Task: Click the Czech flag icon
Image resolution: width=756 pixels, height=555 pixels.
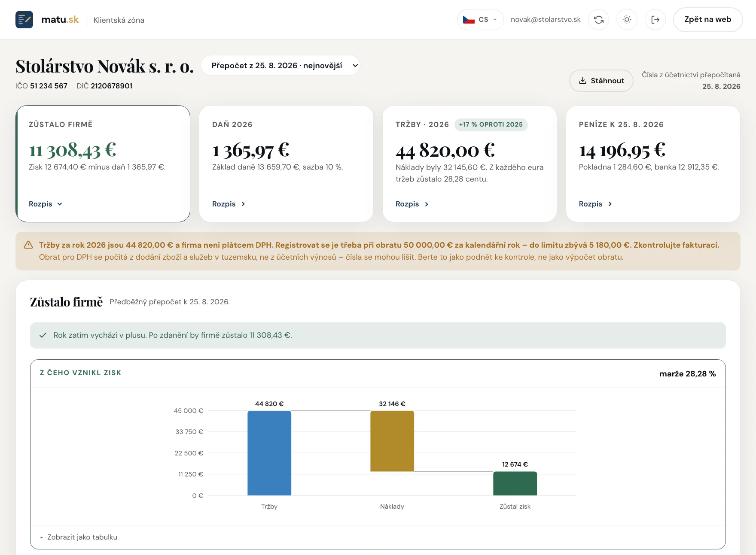Action: (469, 20)
